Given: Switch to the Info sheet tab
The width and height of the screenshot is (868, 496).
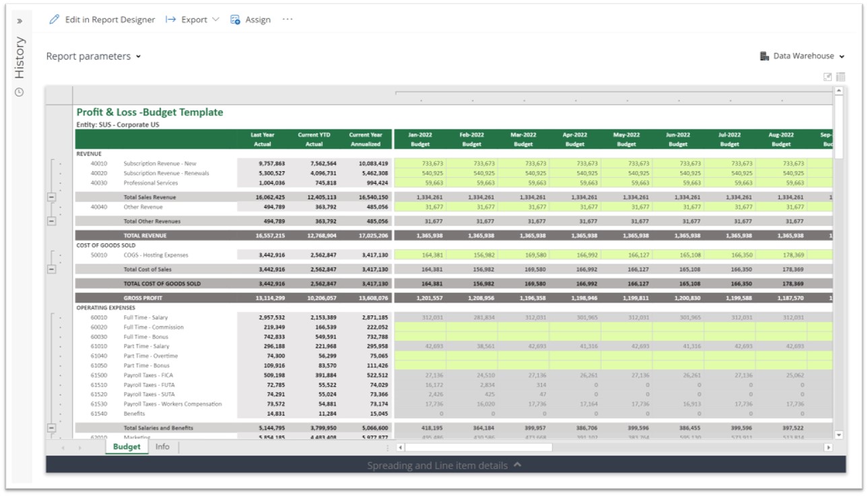Looking at the screenshot, I should coord(162,447).
